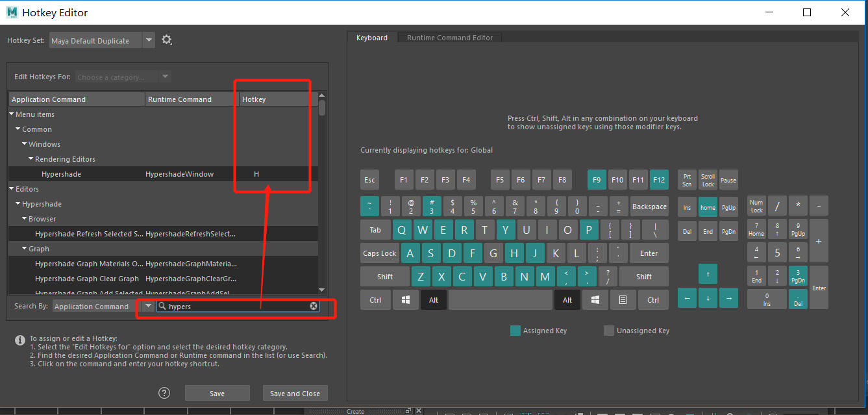Select the down arrow key

707,298
